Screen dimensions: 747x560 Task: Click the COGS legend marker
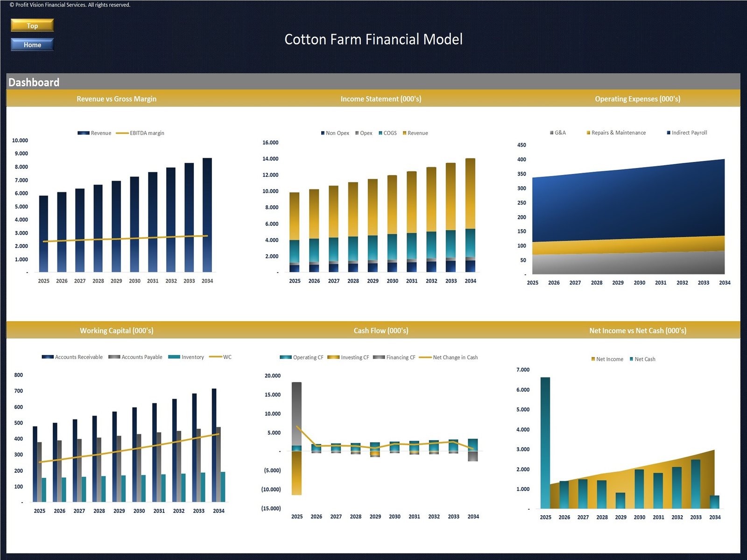point(381,133)
